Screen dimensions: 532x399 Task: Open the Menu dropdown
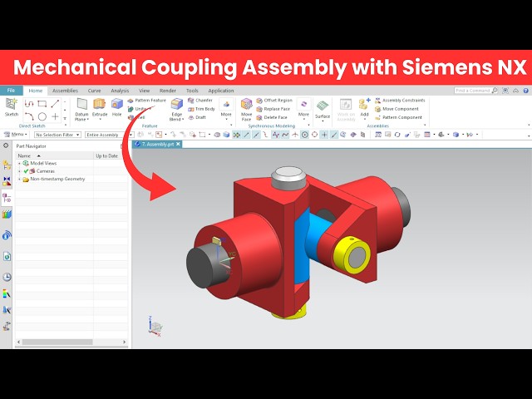tap(15, 135)
